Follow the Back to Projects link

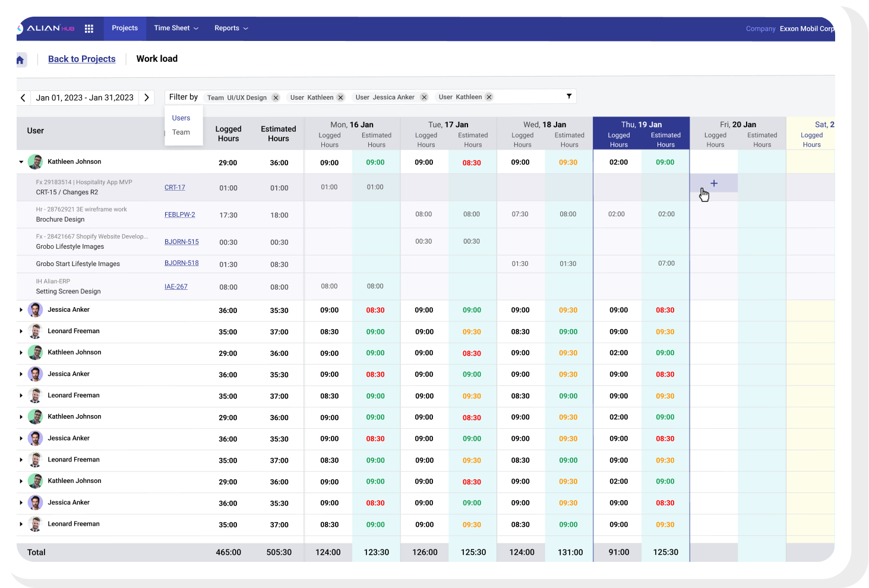[82, 59]
